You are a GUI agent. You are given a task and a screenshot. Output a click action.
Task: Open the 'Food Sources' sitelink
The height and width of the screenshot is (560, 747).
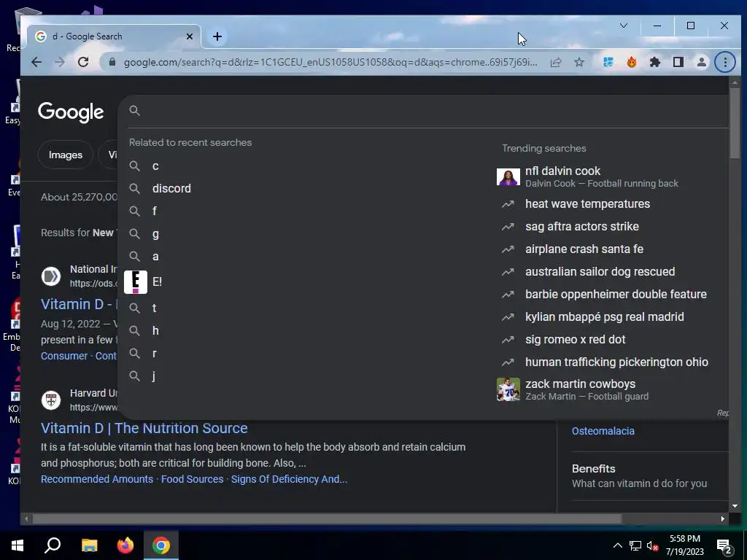192,479
